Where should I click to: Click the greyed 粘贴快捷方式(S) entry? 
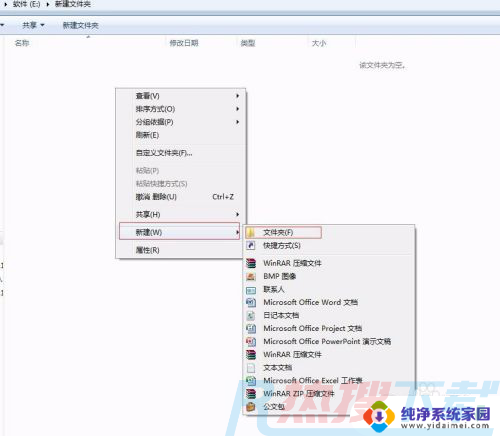(161, 184)
